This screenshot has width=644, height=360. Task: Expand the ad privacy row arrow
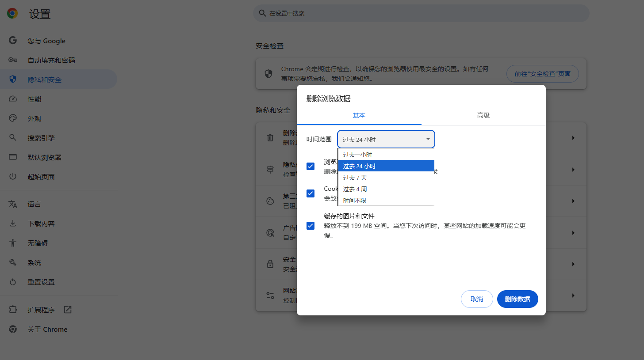click(573, 232)
